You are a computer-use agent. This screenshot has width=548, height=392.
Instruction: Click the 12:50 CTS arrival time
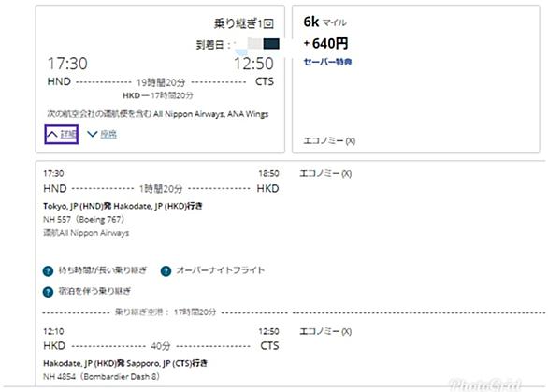click(x=253, y=64)
